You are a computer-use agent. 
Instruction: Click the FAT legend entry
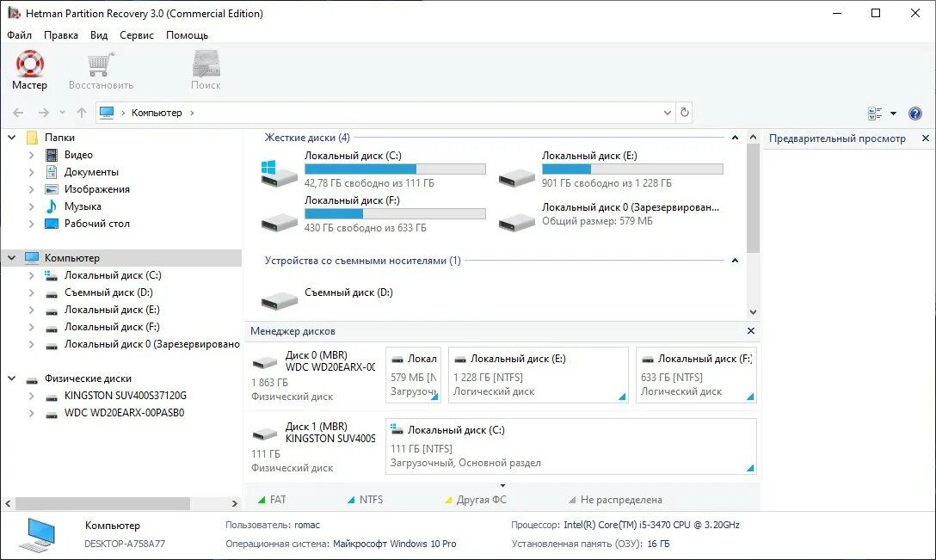(x=272, y=500)
